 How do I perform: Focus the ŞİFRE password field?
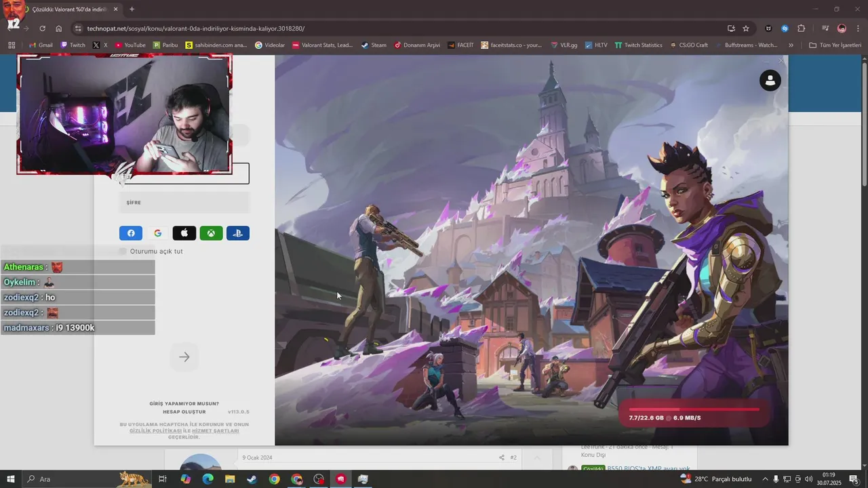click(x=184, y=203)
